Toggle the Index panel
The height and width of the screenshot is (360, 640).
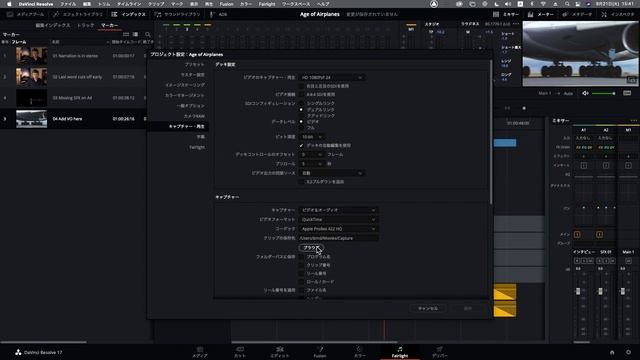click(x=129, y=14)
